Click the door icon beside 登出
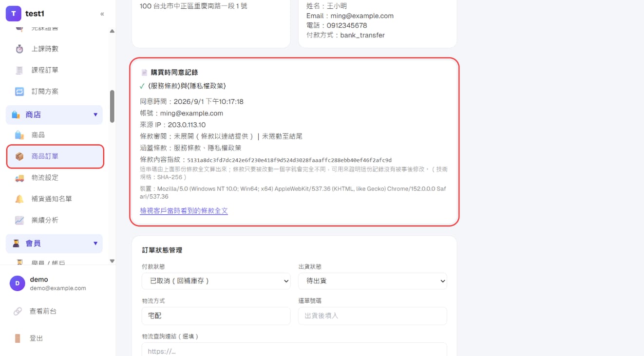The height and width of the screenshot is (356, 644). coord(18,338)
